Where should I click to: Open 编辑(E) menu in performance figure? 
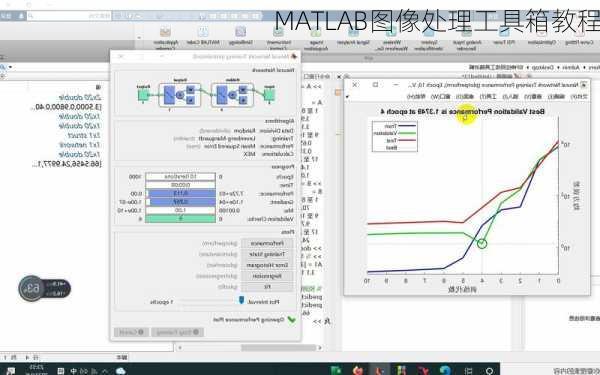[557, 97]
